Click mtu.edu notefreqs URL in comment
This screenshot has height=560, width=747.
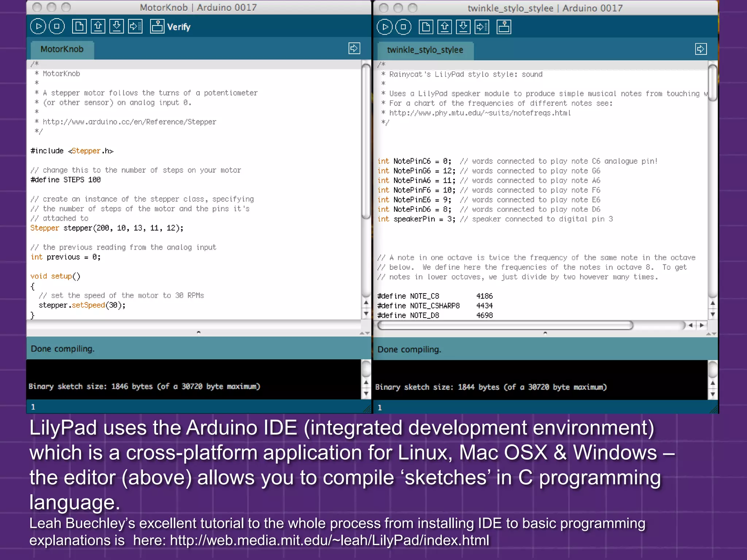coord(480,113)
